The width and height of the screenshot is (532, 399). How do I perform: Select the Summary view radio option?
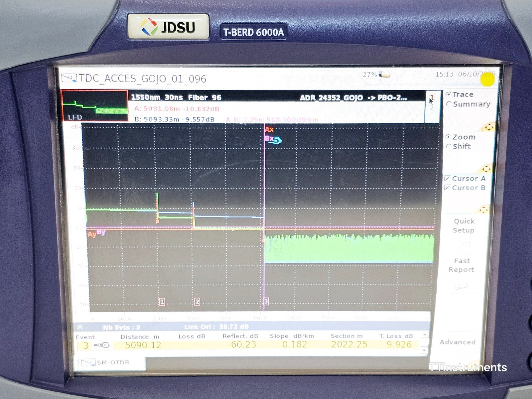449,104
